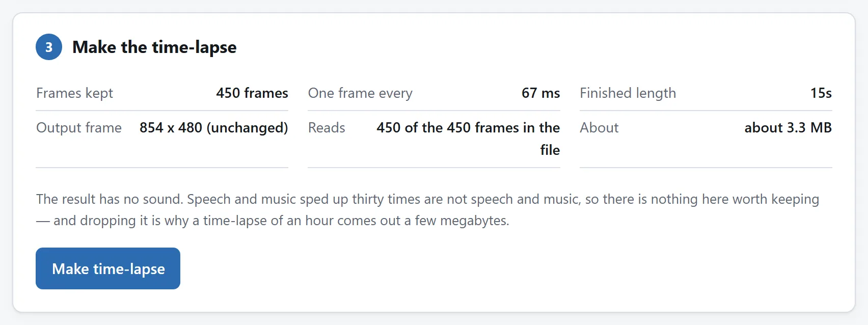Click the step 3 circle badge
The width and height of the screenshot is (868, 325).
tap(49, 47)
